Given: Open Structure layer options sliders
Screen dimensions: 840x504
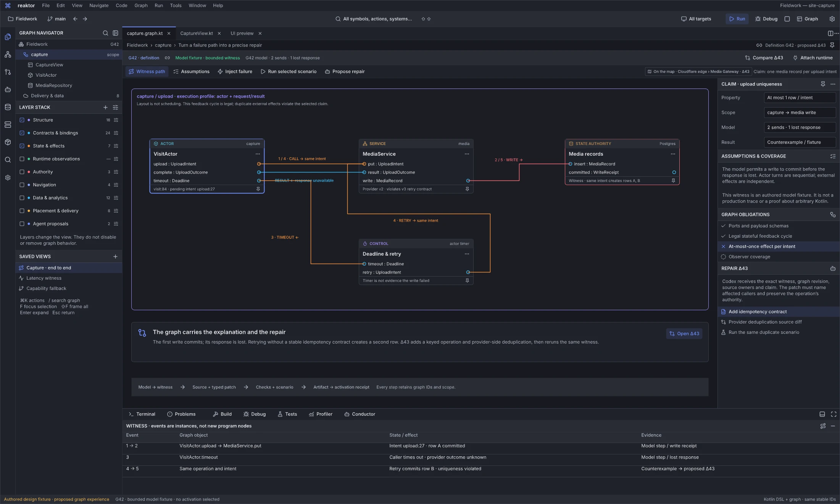Looking at the screenshot, I should [x=116, y=120].
